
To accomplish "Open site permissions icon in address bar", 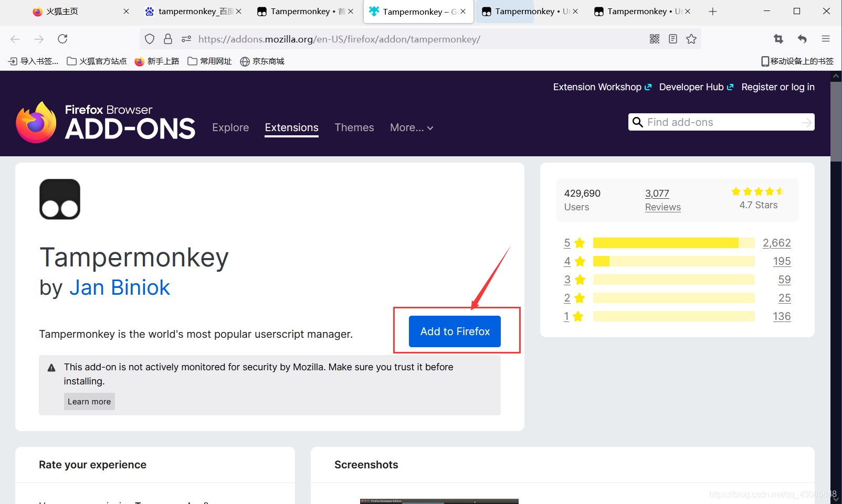I will (x=186, y=39).
